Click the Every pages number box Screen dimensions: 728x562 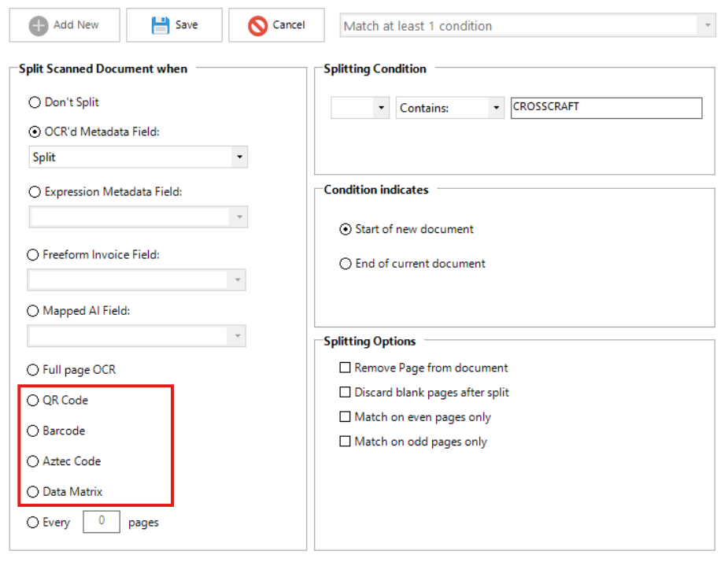[x=102, y=521]
